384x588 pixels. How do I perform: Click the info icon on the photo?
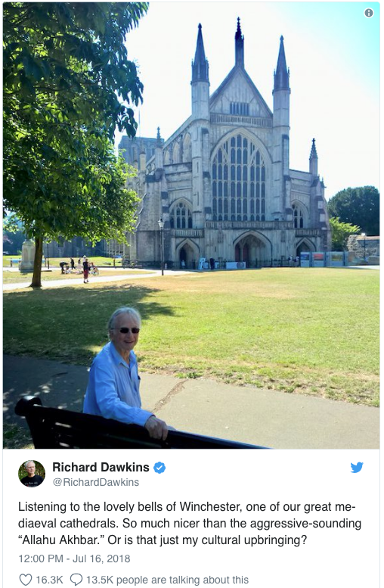(x=369, y=13)
